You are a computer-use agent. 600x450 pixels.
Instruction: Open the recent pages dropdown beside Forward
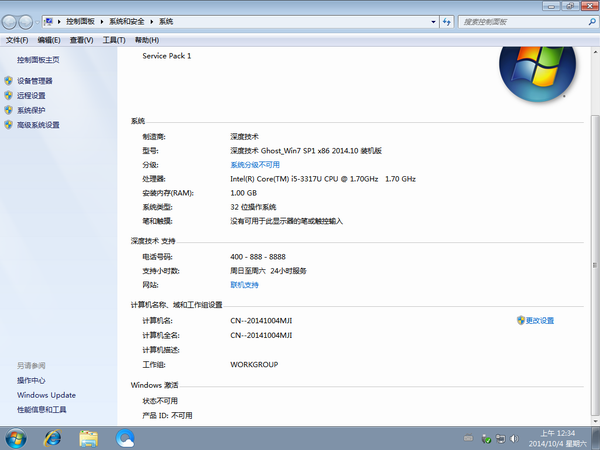point(37,22)
